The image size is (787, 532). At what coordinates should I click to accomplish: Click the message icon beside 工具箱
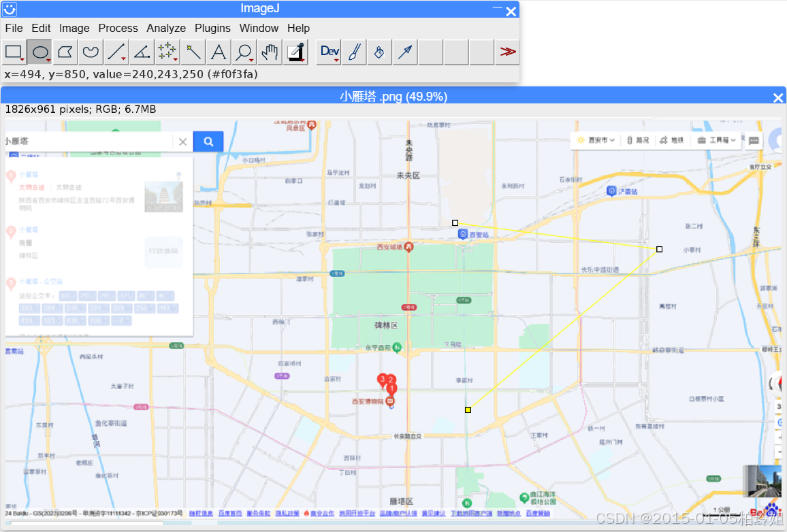point(754,141)
